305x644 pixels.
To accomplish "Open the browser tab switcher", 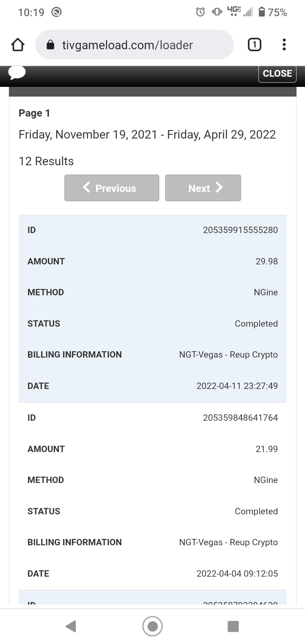I will pos(254,44).
